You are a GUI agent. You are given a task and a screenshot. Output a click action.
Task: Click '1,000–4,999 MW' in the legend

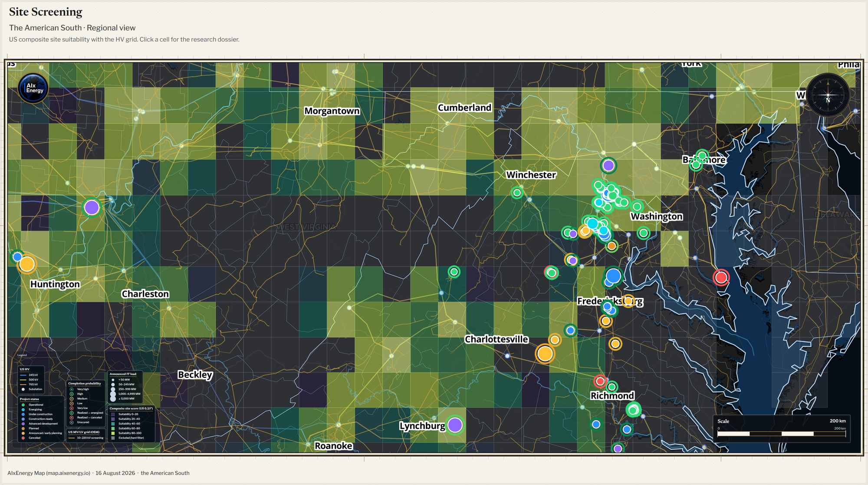(129, 394)
